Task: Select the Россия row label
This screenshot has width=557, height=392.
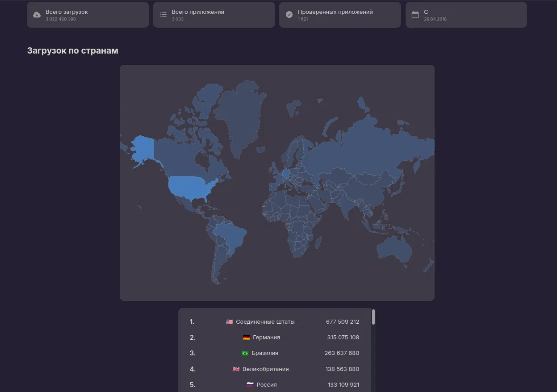Action: [267, 385]
